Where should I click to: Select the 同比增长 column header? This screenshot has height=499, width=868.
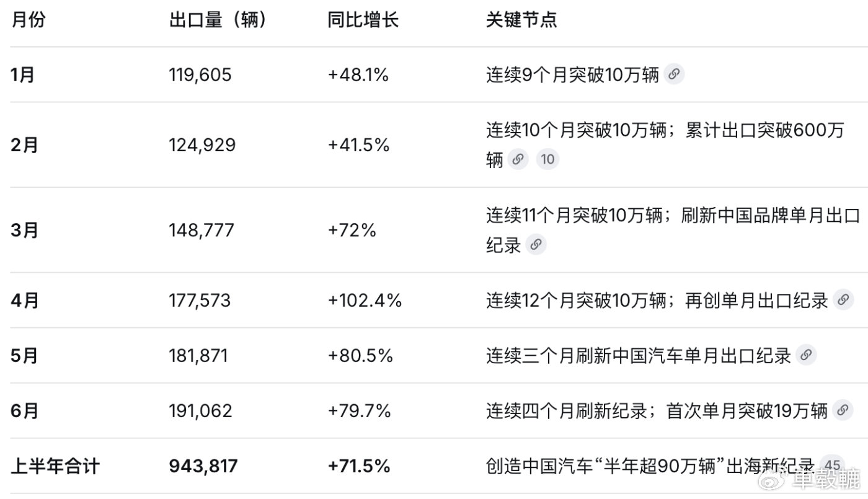[363, 19]
